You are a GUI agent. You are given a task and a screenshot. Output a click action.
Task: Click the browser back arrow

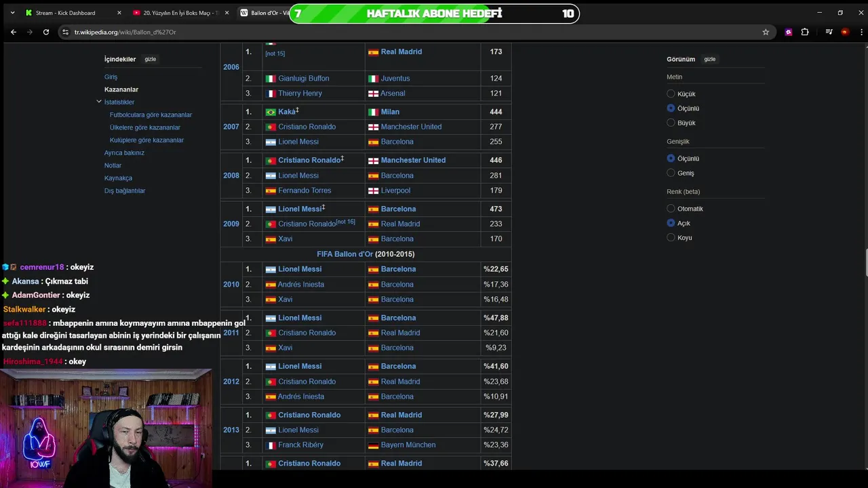[13, 32]
